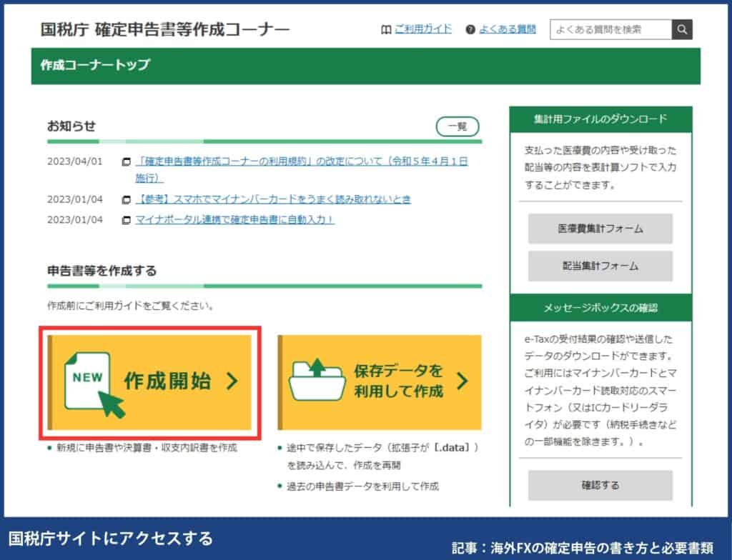Click the folder upload icon on 保存データ
The image size is (732, 560).
point(317,379)
